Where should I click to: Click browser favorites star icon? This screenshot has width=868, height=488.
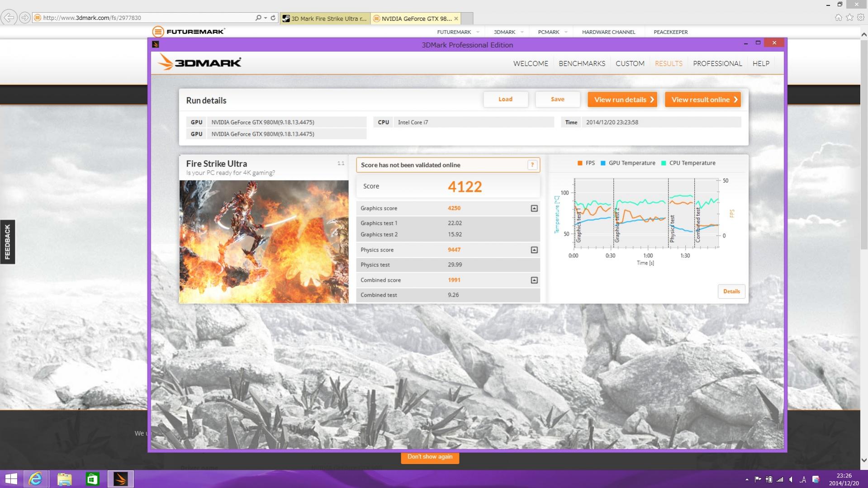(849, 18)
